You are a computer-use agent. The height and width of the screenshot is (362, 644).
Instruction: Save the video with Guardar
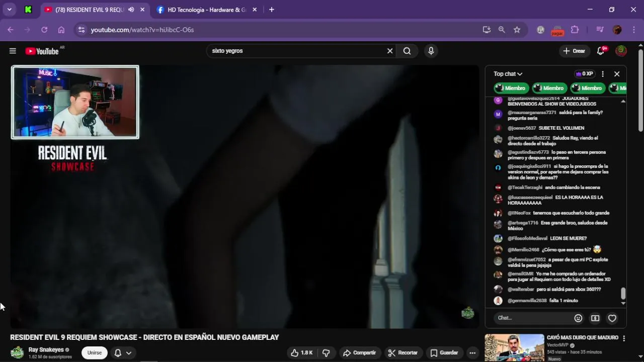pos(444,353)
